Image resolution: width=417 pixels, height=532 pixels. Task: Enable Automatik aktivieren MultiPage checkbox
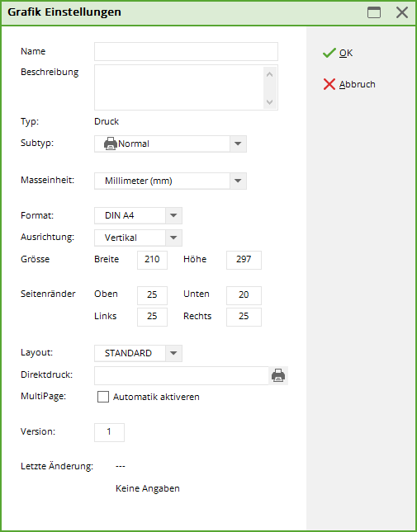click(103, 397)
